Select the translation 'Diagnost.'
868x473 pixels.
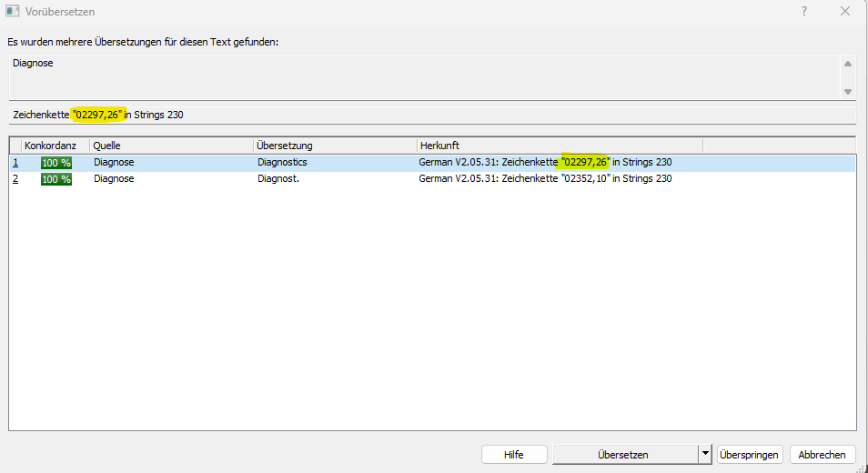[x=278, y=178]
